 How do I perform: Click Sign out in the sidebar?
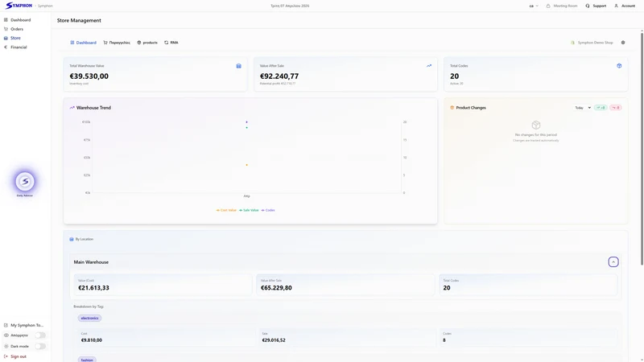[18, 356]
